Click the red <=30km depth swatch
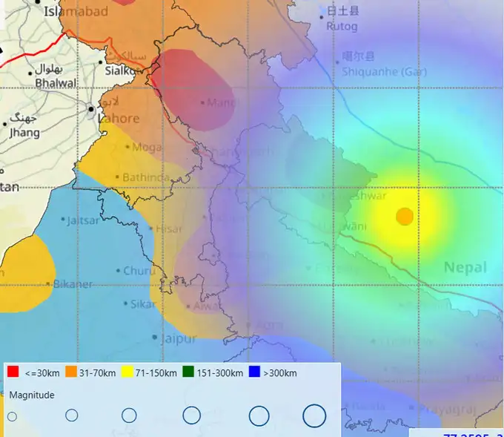This screenshot has height=437, width=504. (x=13, y=372)
